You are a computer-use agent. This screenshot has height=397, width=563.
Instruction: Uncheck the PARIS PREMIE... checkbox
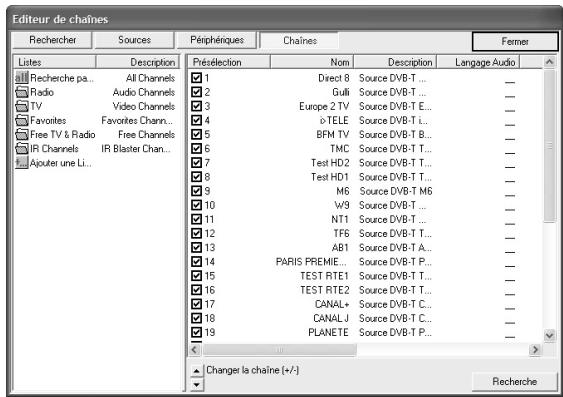click(x=196, y=262)
